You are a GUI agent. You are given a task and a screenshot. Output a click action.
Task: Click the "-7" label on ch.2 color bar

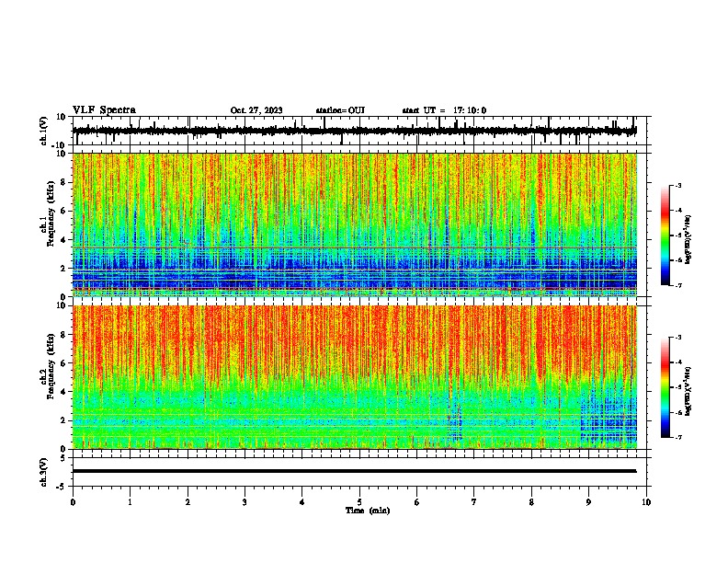click(677, 437)
